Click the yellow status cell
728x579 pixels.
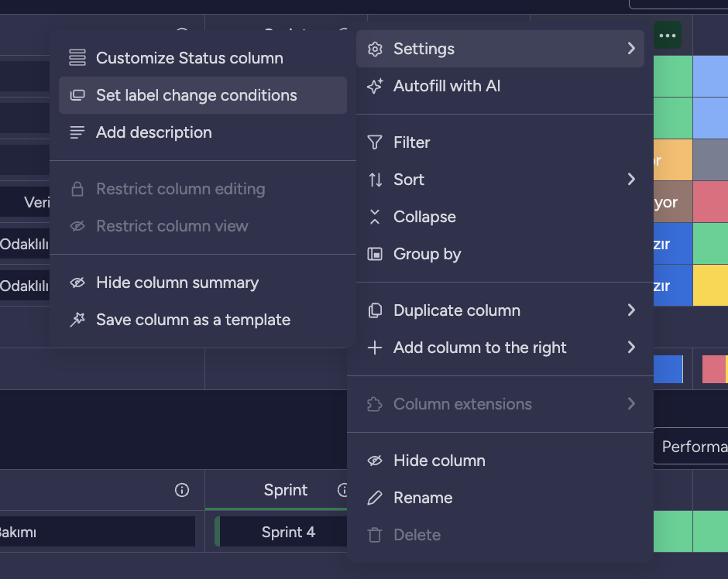coord(710,286)
